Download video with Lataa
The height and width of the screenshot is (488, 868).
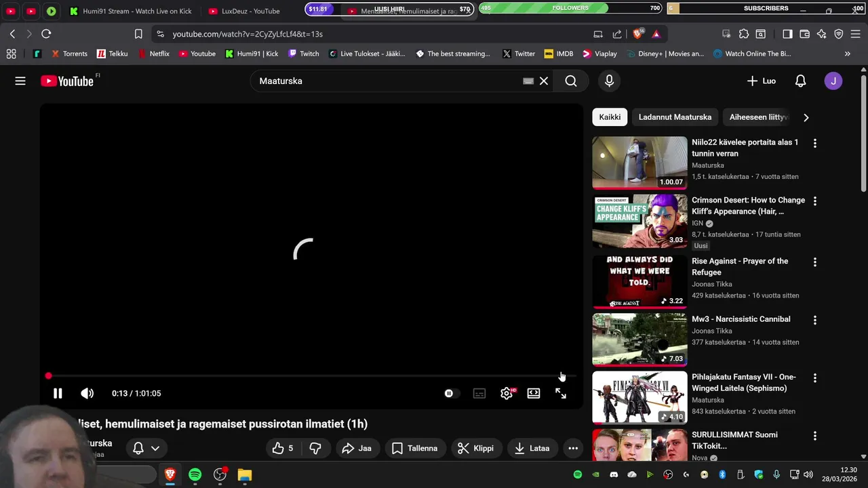[532, 448]
